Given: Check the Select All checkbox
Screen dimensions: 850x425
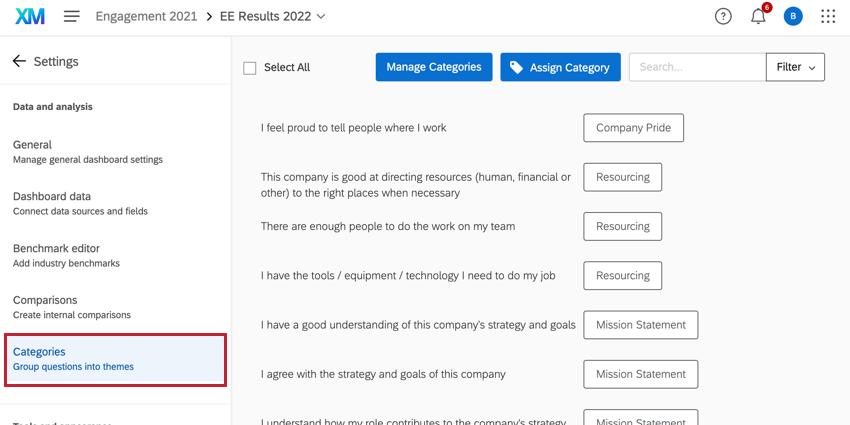Looking at the screenshot, I should 250,68.
